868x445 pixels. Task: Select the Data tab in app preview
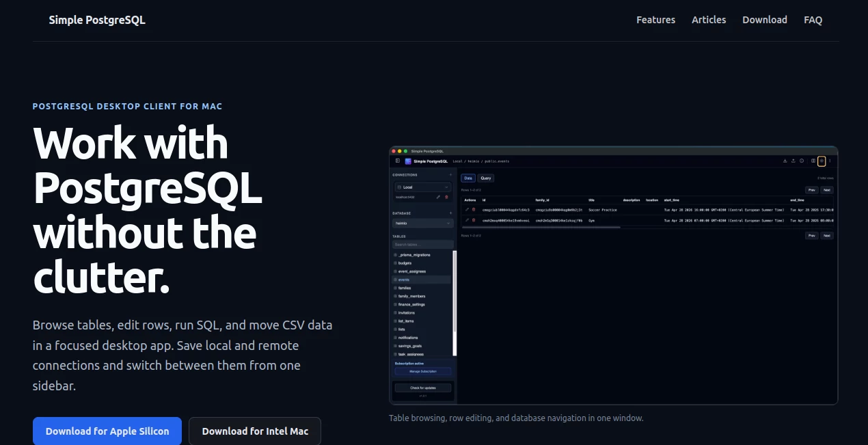pos(468,178)
